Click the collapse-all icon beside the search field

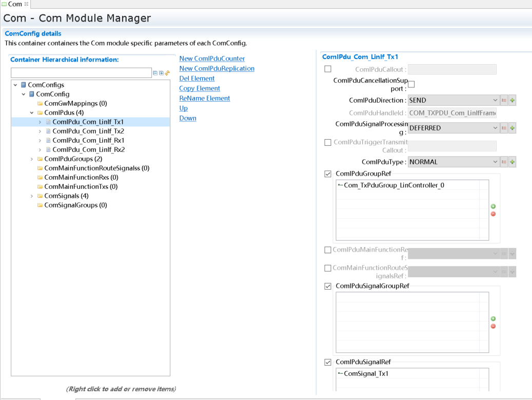(155, 73)
